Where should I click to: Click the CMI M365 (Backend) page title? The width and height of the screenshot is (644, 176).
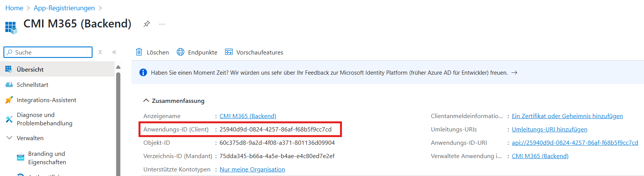coord(77,24)
